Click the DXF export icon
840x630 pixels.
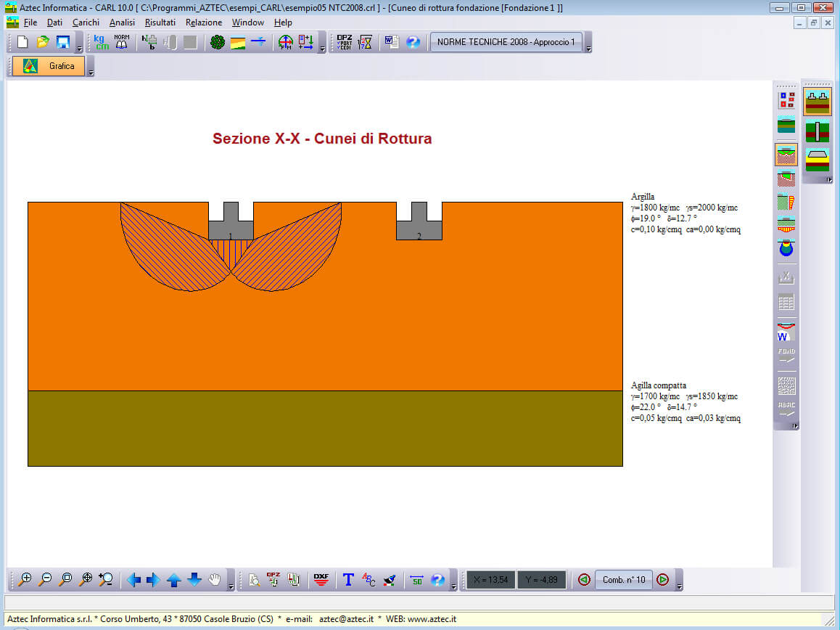click(321, 579)
